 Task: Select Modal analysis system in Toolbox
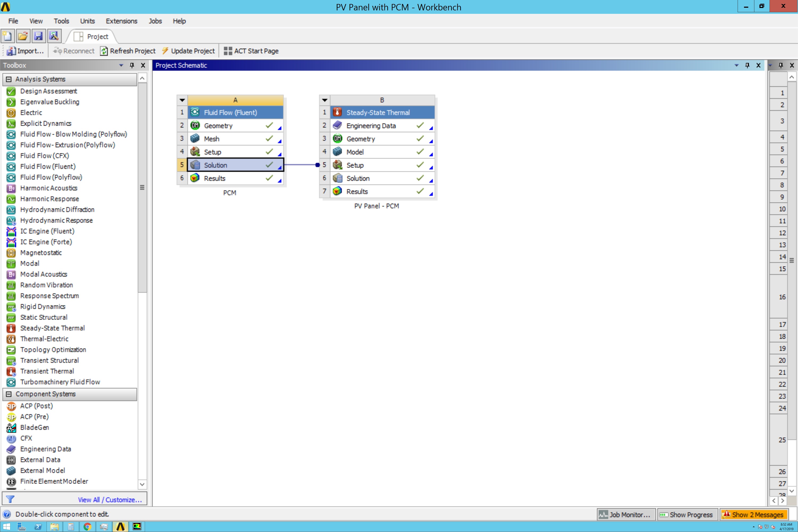point(30,264)
